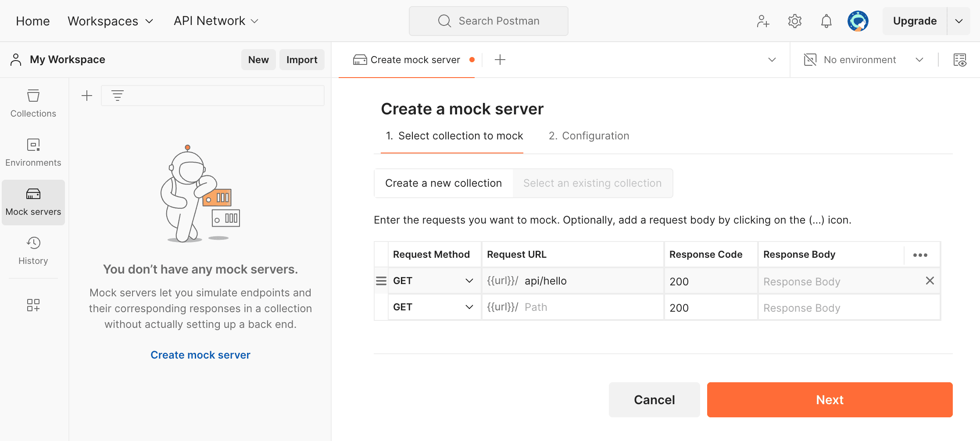Click the Request Method column header
The image size is (980, 441).
pyautogui.click(x=431, y=255)
